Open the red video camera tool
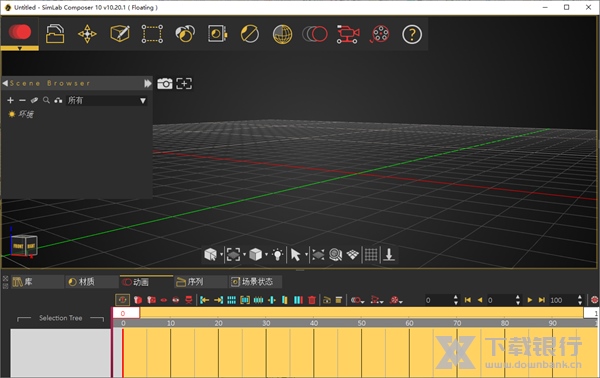 pyautogui.click(x=347, y=34)
